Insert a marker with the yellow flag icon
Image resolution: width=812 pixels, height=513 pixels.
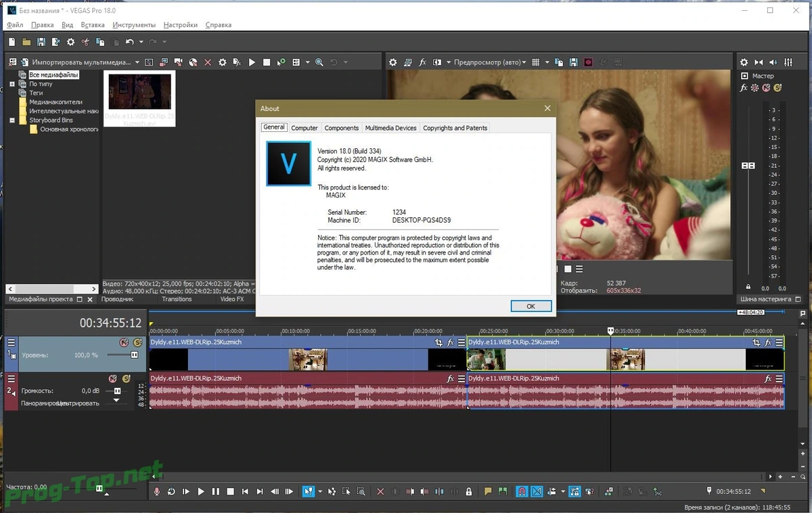click(x=488, y=491)
